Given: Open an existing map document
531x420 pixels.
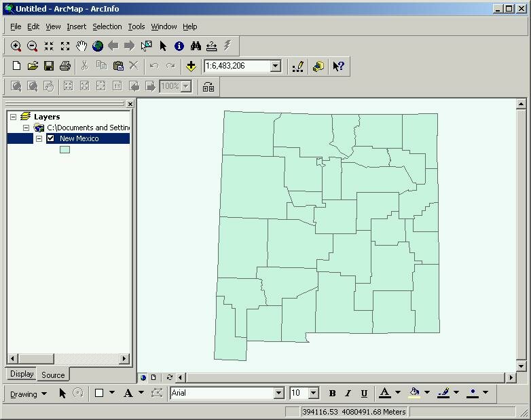Looking at the screenshot, I should pyautogui.click(x=33, y=66).
